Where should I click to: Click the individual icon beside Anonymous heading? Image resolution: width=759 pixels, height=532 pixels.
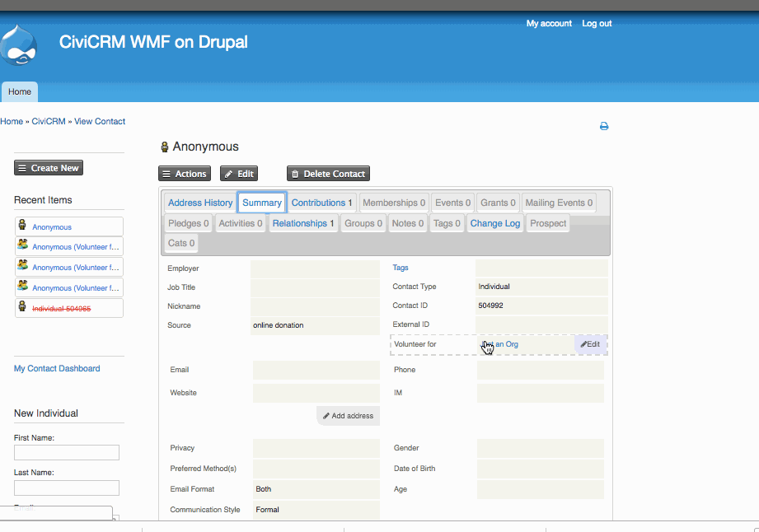[165, 147]
